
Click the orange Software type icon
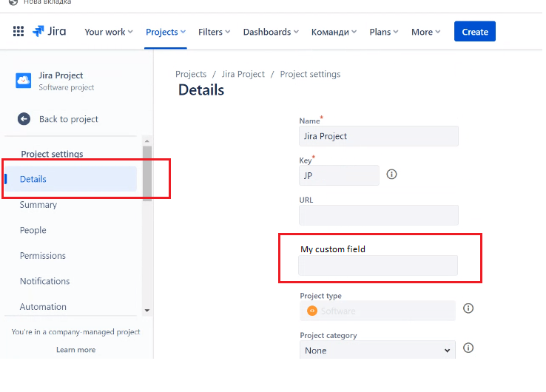312,311
